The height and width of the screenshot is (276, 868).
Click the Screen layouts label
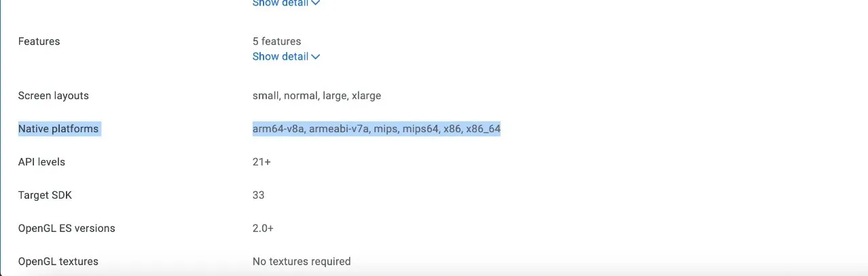(x=54, y=96)
